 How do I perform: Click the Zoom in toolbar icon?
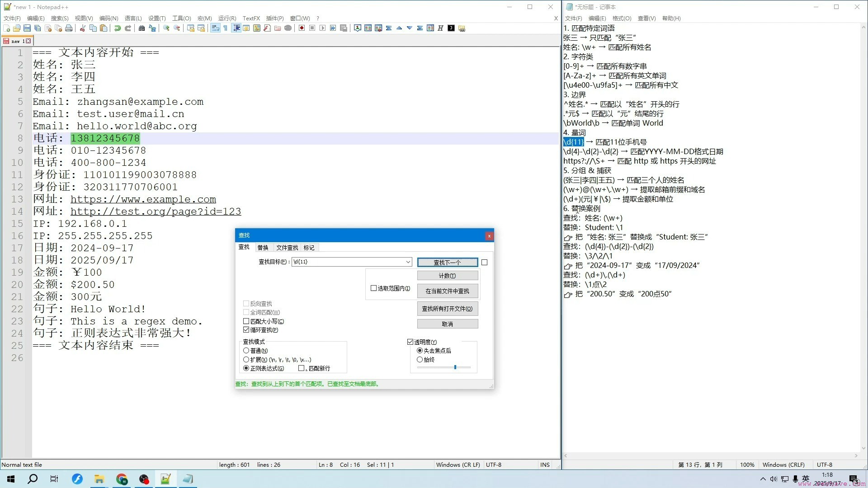click(x=166, y=28)
